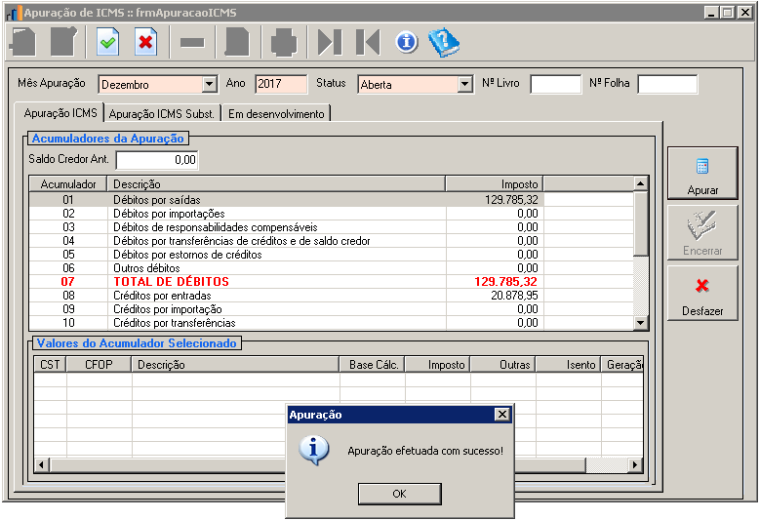Click the Imposto header in lower grid

pyautogui.click(x=438, y=365)
